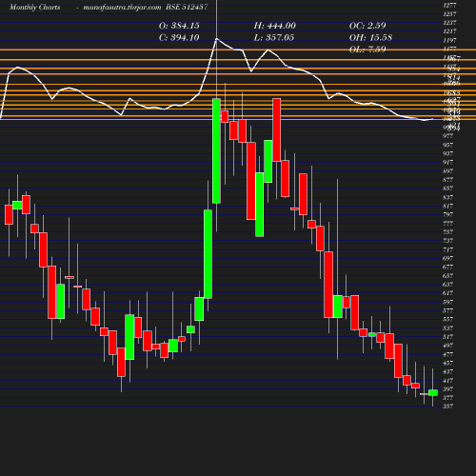Click the last green candlestick on the right

click(433, 392)
